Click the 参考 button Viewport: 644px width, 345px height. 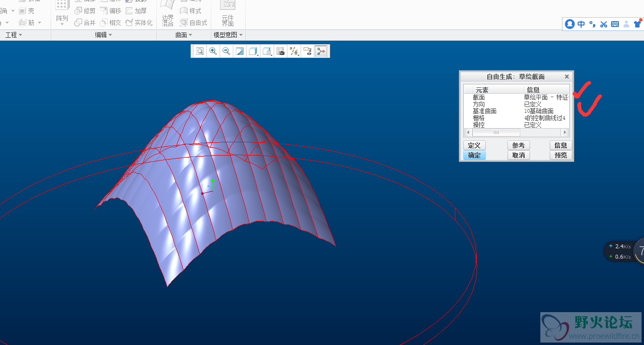(x=518, y=145)
